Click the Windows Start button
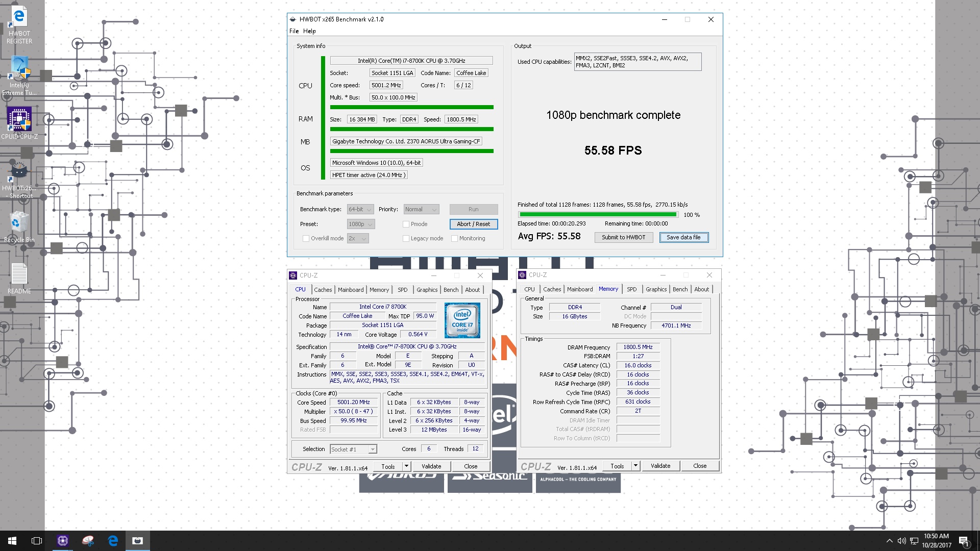The image size is (980, 551). (x=12, y=541)
